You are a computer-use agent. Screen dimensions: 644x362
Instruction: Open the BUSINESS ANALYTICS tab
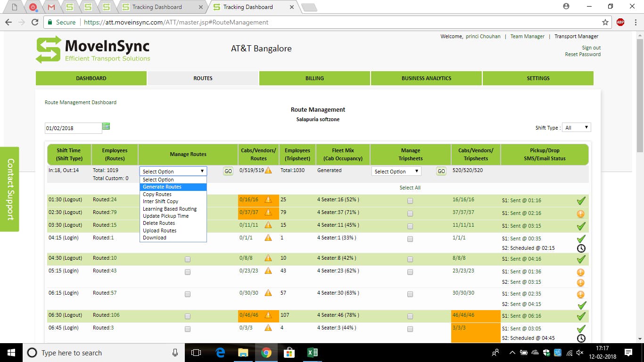point(426,78)
